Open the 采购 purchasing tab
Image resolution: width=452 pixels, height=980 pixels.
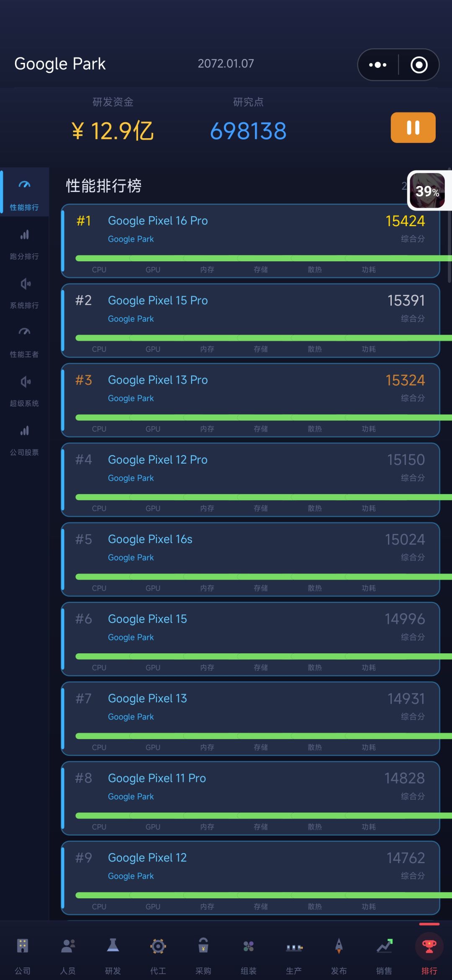(x=203, y=956)
